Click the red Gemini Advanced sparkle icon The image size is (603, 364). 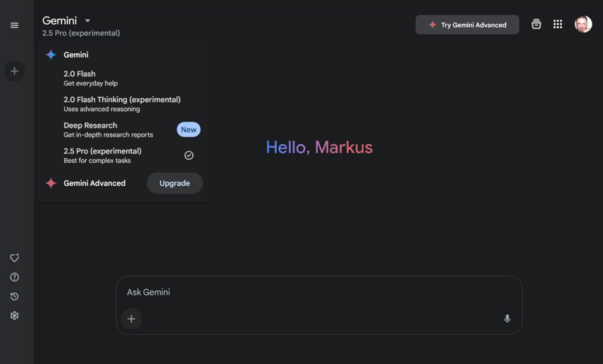(x=51, y=183)
